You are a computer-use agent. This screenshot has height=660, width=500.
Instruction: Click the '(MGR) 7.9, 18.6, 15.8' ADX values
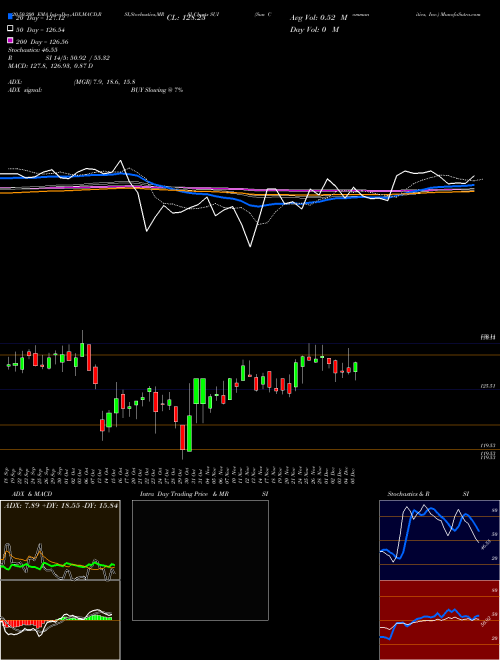tap(104, 82)
